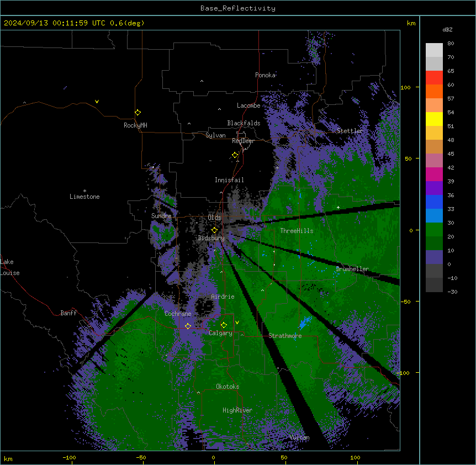Select the Vulcan label
Image resolution: width=476 pixels, height=465 pixels.
coord(300,437)
